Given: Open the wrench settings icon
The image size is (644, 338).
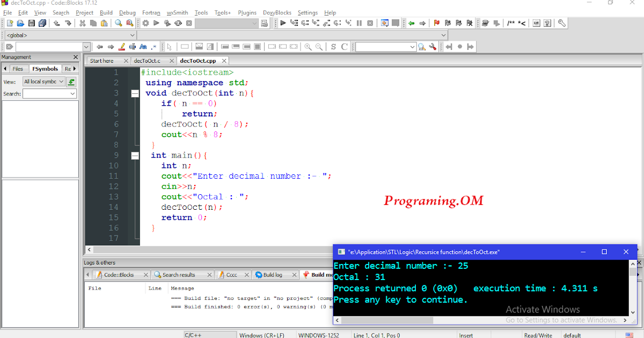Looking at the screenshot, I should 561,23.
